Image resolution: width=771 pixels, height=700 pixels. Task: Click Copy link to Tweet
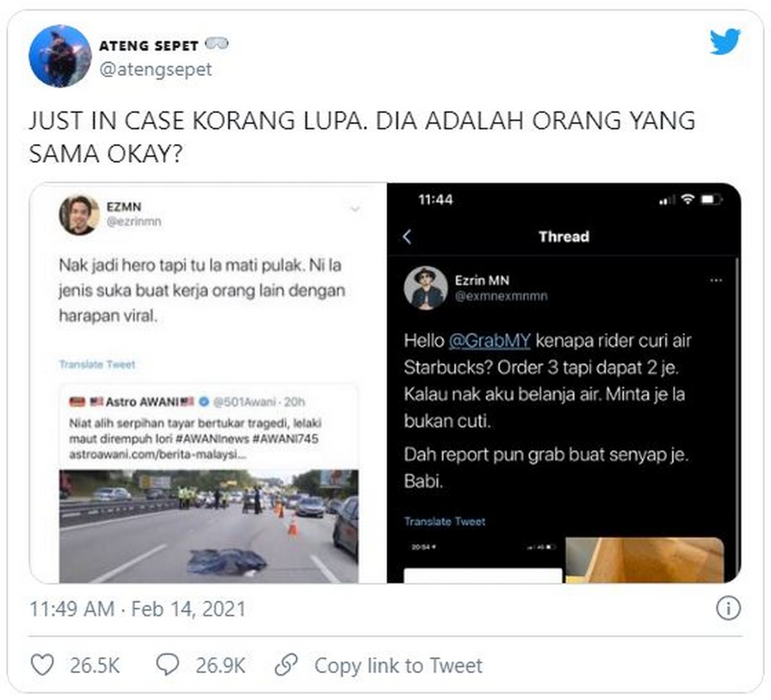pyautogui.click(x=398, y=665)
